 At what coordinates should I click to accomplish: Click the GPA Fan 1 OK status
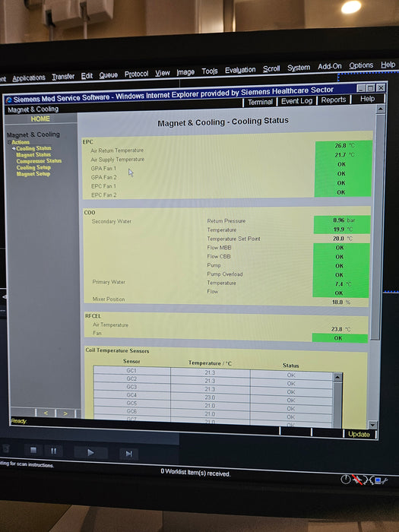[341, 164]
